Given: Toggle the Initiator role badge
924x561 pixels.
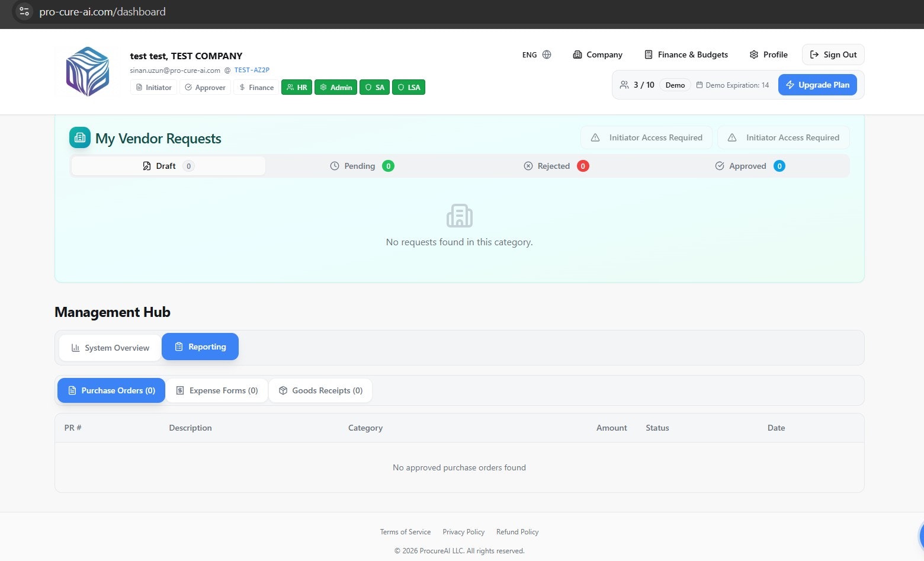Looking at the screenshot, I should coord(153,87).
